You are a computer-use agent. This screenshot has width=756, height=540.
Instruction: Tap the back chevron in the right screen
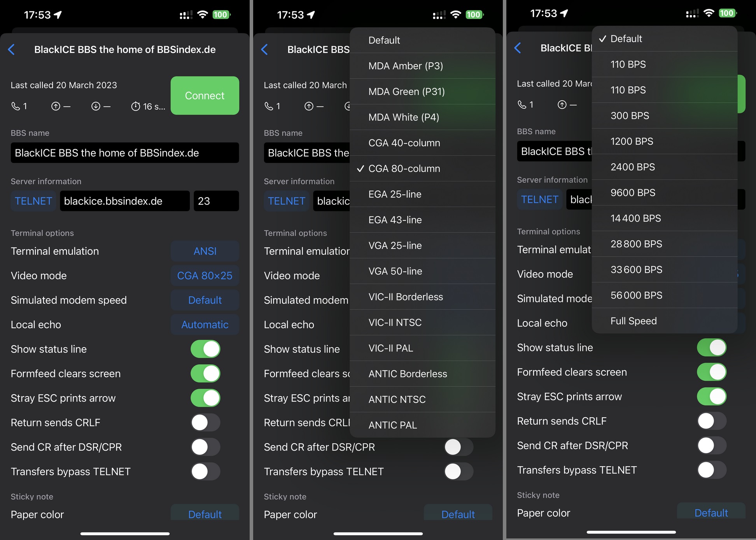[518, 48]
